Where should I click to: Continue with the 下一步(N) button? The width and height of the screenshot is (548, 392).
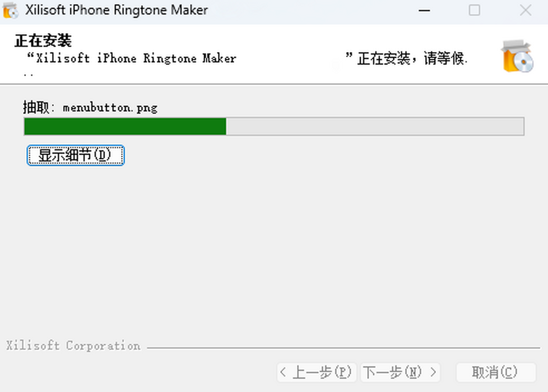pyautogui.click(x=400, y=372)
